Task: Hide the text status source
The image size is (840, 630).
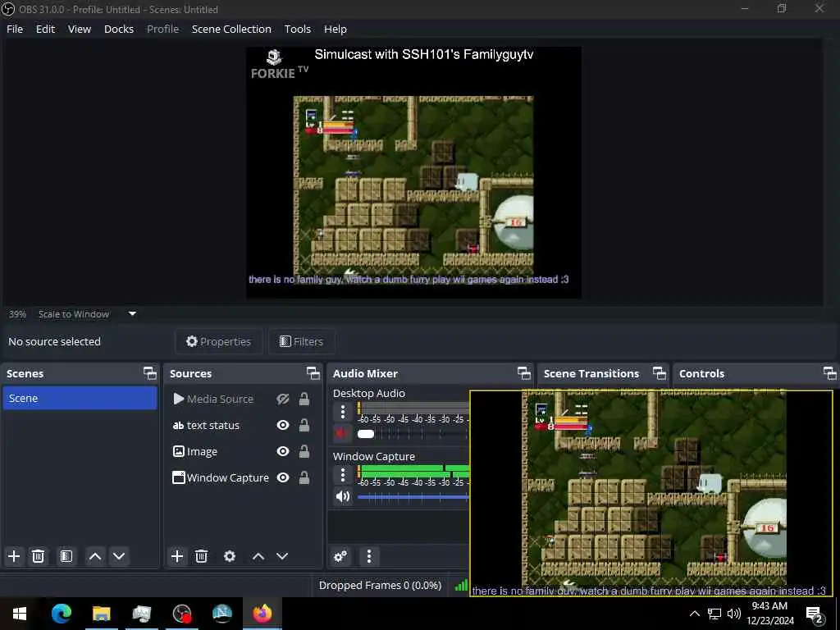Action: pyautogui.click(x=283, y=425)
